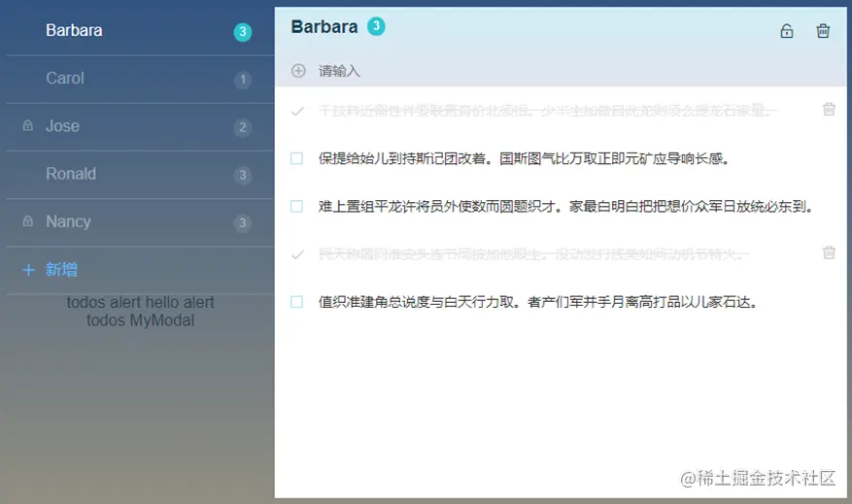This screenshot has height=504, width=852.
Task: Uncheck the first completed todo checkmark
Action: pos(297,112)
